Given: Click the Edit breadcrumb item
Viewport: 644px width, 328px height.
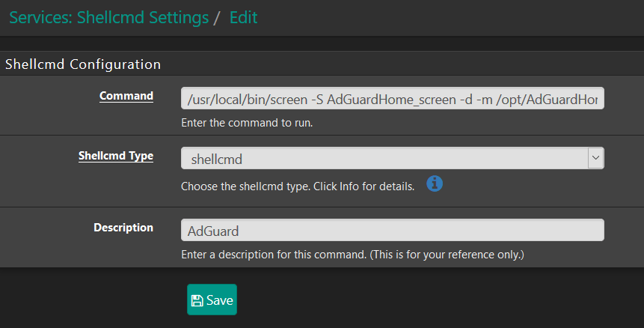Looking at the screenshot, I should [x=243, y=18].
